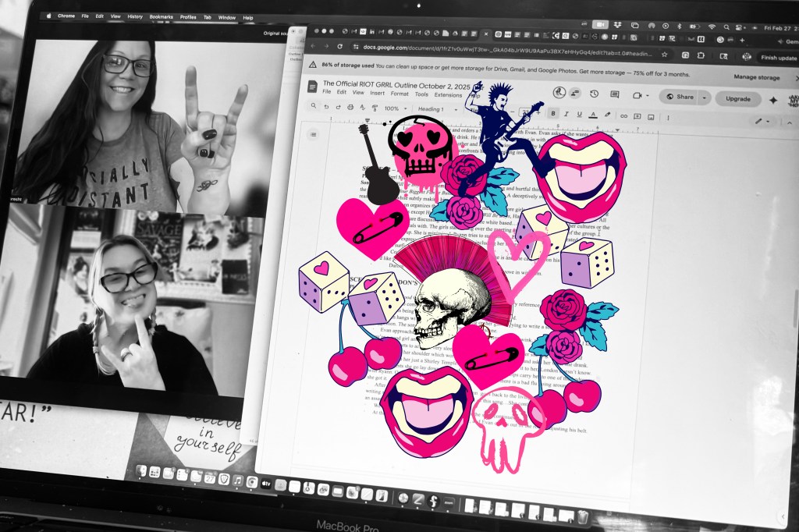Open the Bookmarks menu in Chrome's menu bar
Image resolution: width=799 pixels, height=532 pixels.
tap(162, 16)
